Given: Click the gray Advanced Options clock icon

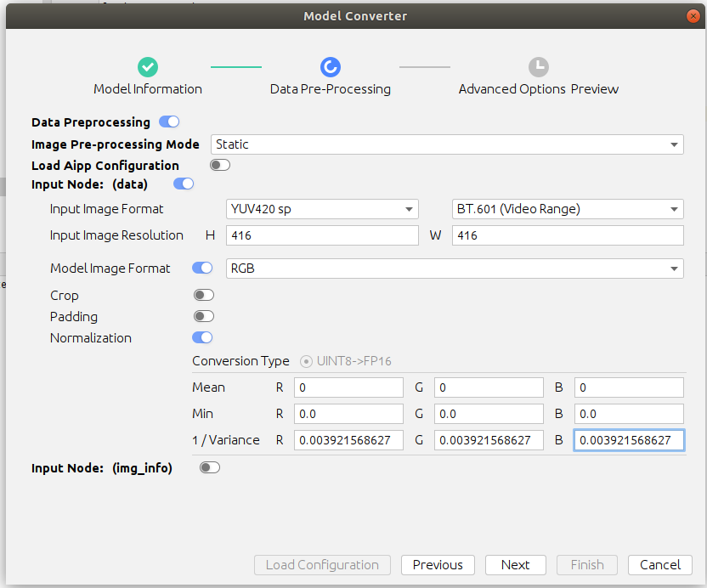Looking at the screenshot, I should (538, 67).
